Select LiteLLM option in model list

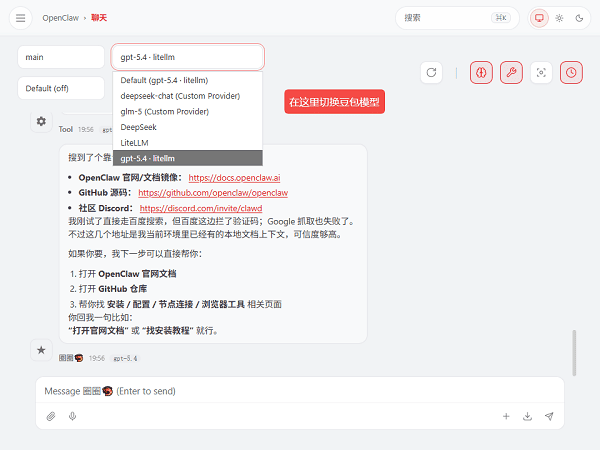click(188, 143)
